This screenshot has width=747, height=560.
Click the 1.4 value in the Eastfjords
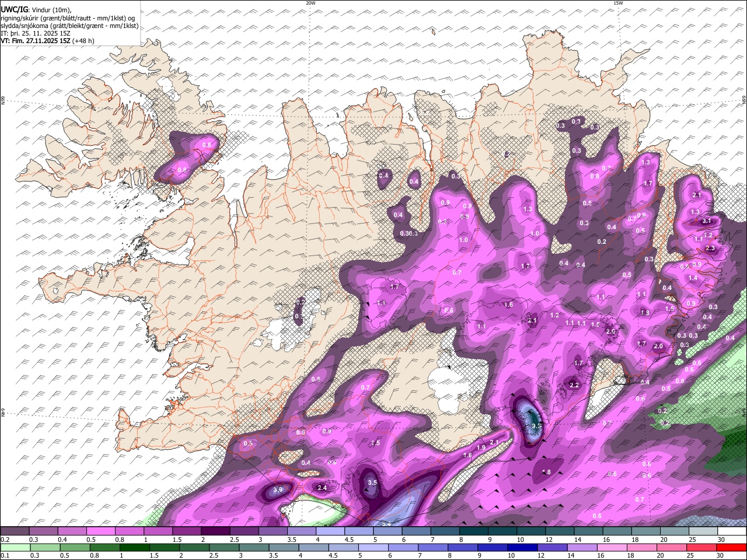pyautogui.click(x=693, y=278)
